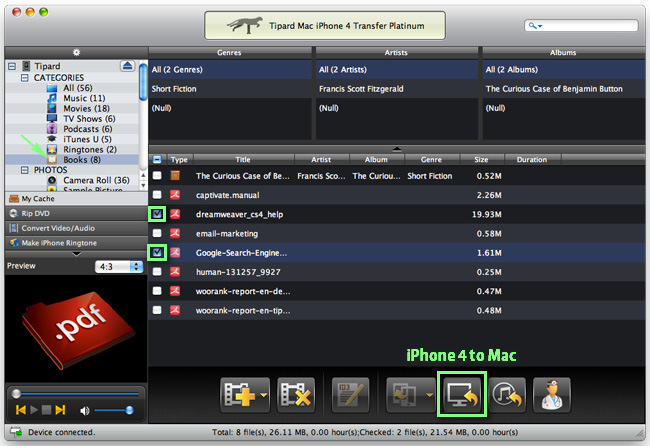Open Make iPhone Ringtone section
This screenshot has width=650, height=446.
pos(76,243)
